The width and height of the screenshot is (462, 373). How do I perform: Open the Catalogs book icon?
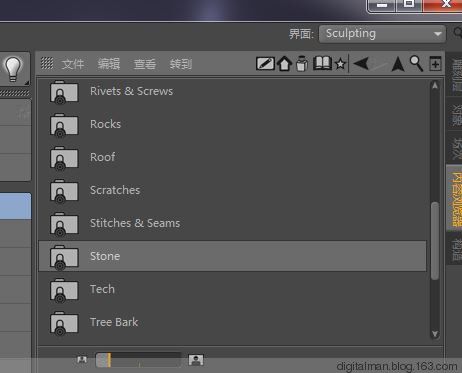pos(322,63)
